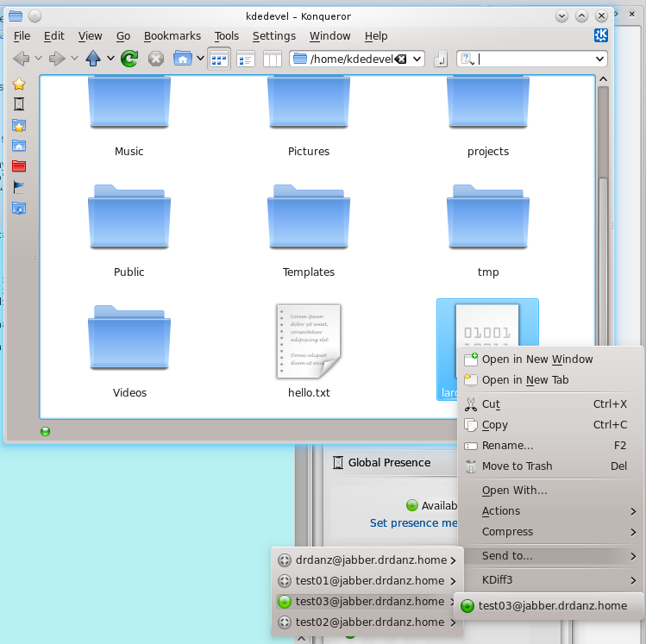Choose Open in New Window

coord(550,359)
